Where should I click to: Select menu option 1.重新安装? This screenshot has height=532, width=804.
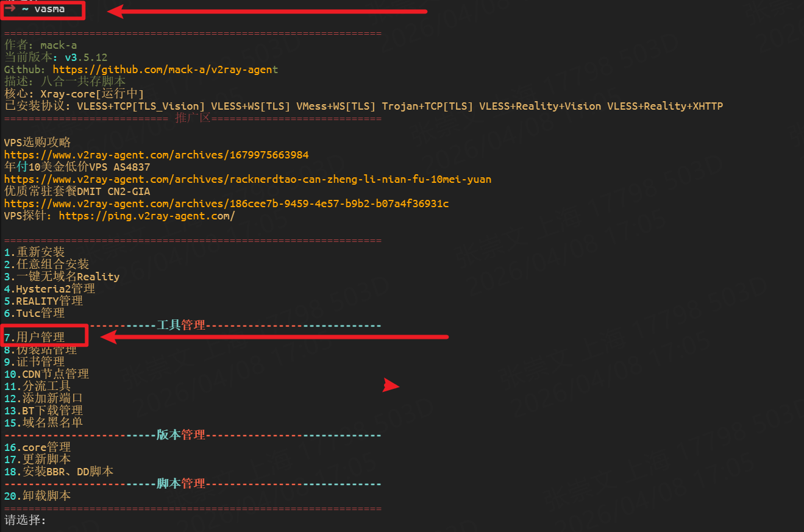click(x=34, y=252)
